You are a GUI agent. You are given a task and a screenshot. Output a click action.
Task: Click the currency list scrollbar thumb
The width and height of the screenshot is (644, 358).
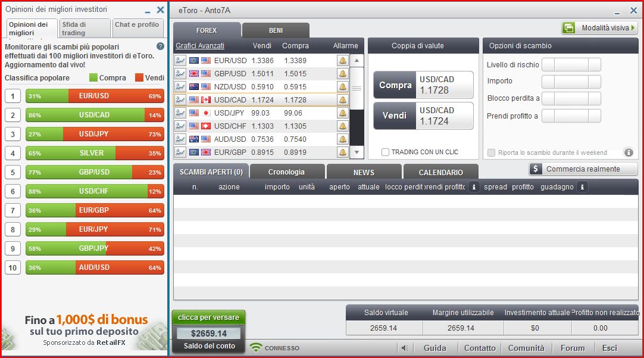pyautogui.click(x=357, y=88)
